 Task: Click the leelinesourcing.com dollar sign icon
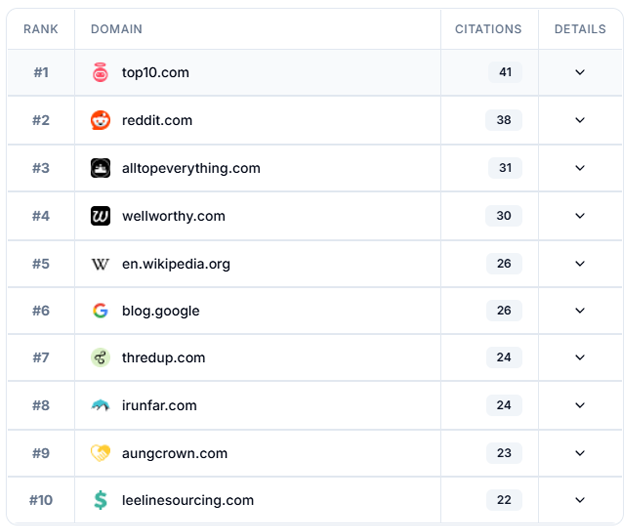pos(100,500)
